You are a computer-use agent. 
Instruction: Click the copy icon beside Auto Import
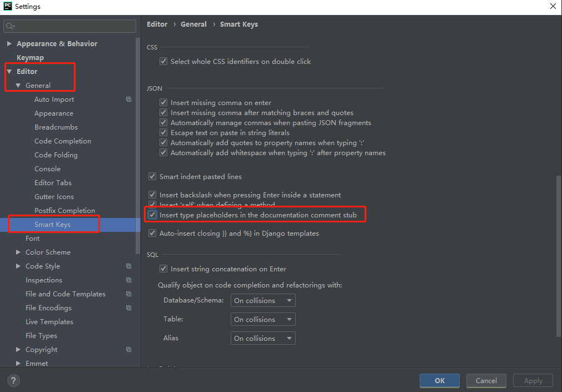click(x=128, y=100)
